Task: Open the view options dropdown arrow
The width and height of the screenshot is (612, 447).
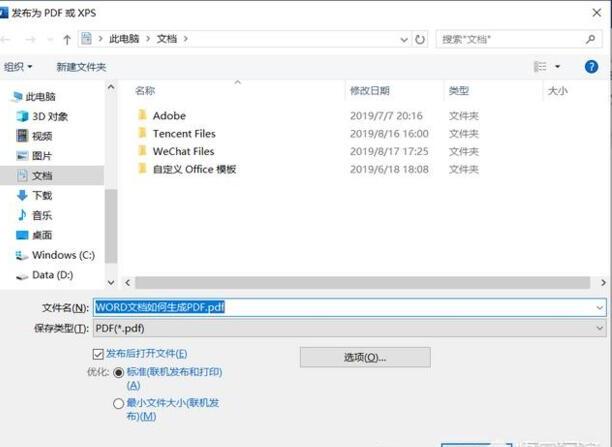Action: click(557, 67)
